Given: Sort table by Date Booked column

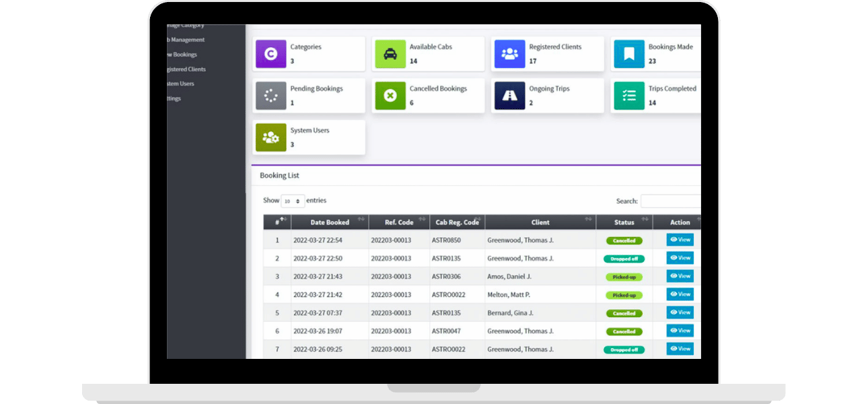Looking at the screenshot, I should (x=330, y=222).
